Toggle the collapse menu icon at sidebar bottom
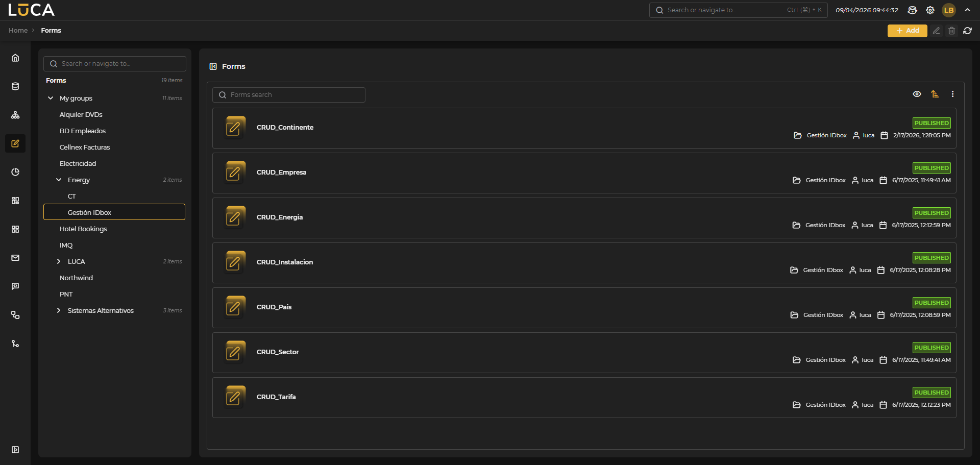Image resolution: width=980 pixels, height=465 pixels. (x=15, y=450)
